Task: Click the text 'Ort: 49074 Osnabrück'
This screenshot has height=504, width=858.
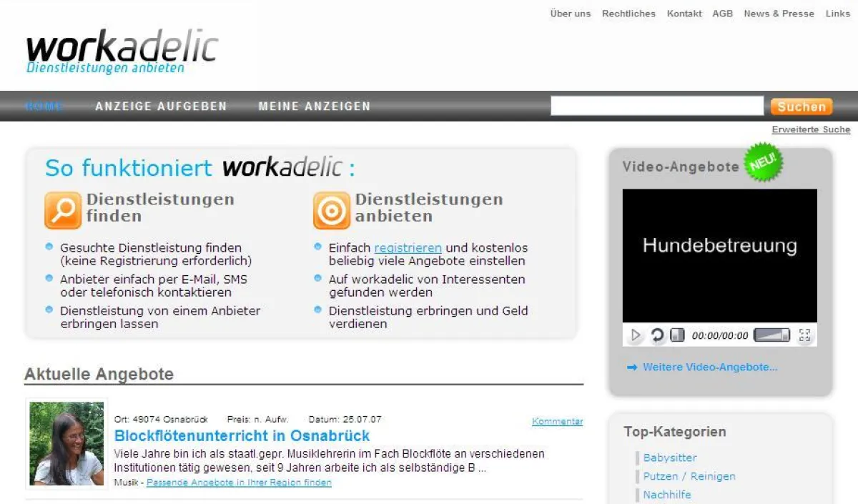Action: 160,420
